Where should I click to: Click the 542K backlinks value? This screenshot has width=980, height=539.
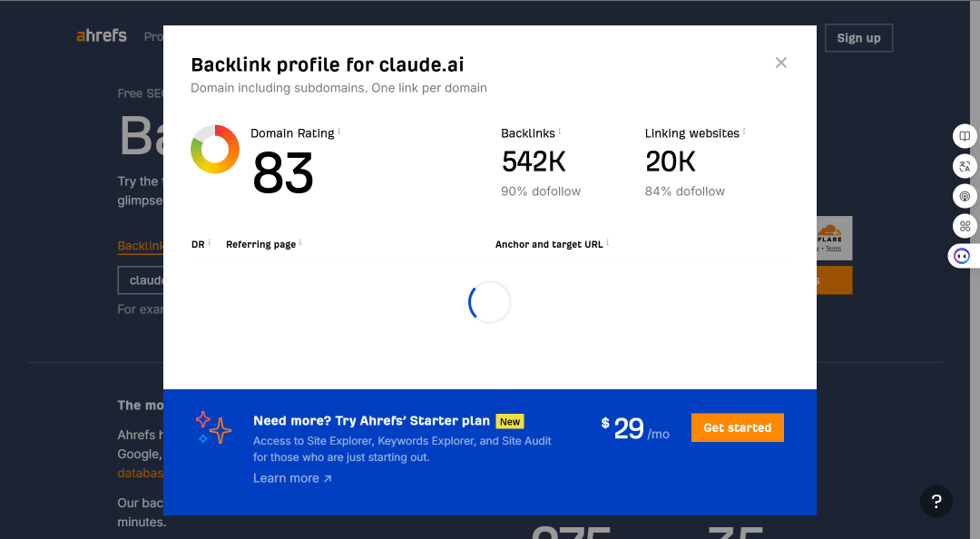[x=534, y=162]
